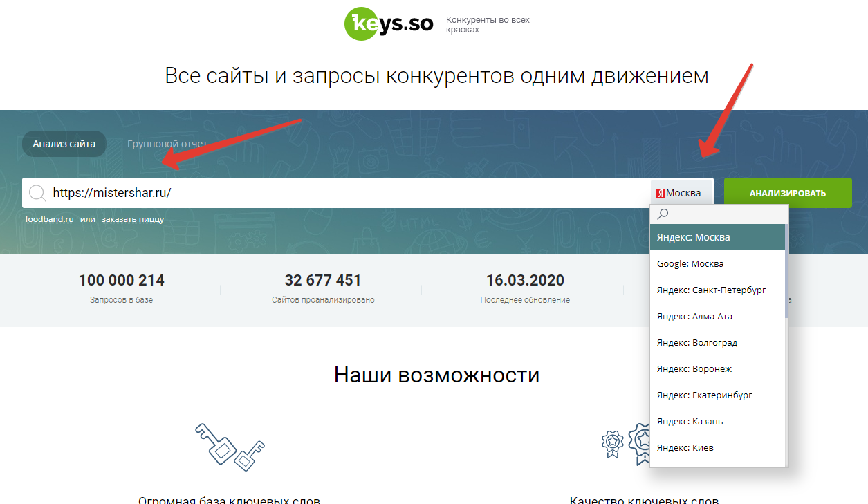Click the red Yandex icon next to Москва
The width and height of the screenshot is (868, 504).
click(661, 193)
